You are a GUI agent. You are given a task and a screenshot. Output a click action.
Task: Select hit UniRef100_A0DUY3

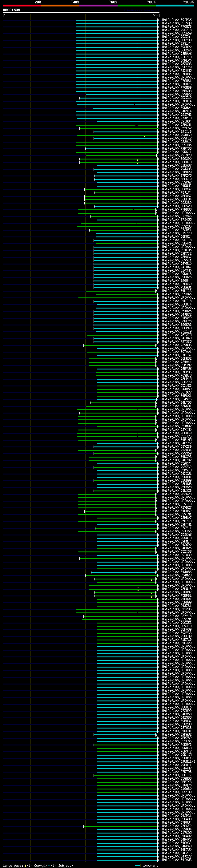[176, 745]
